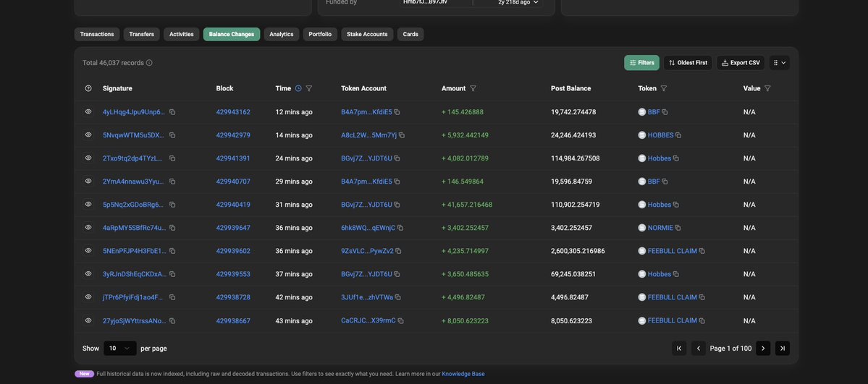The width and height of the screenshot is (868, 384).
Task: Open token account B4A7pm...KfdiE5 in first row
Action: pyautogui.click(x=366, y=112)
